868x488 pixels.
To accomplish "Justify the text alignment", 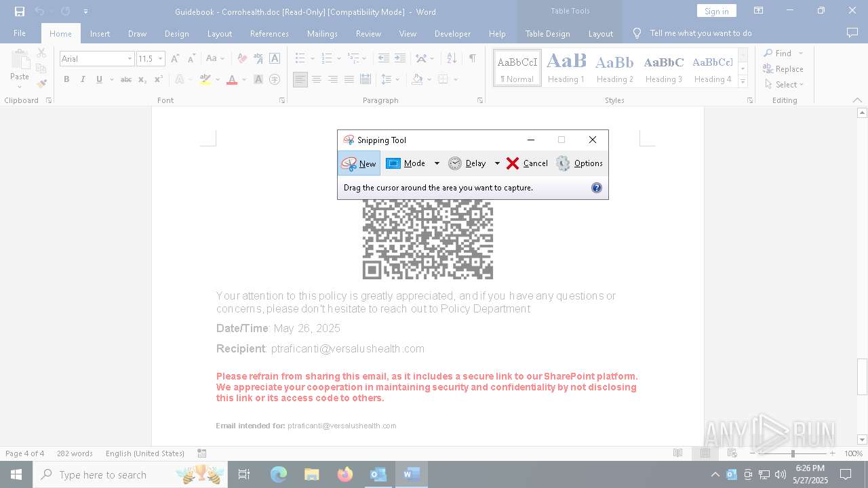I will coord(349,79).
